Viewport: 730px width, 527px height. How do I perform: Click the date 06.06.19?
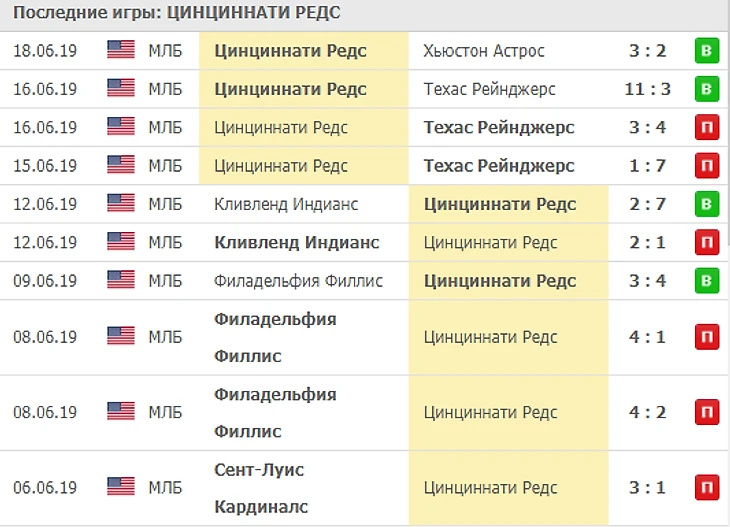[45, 487]
